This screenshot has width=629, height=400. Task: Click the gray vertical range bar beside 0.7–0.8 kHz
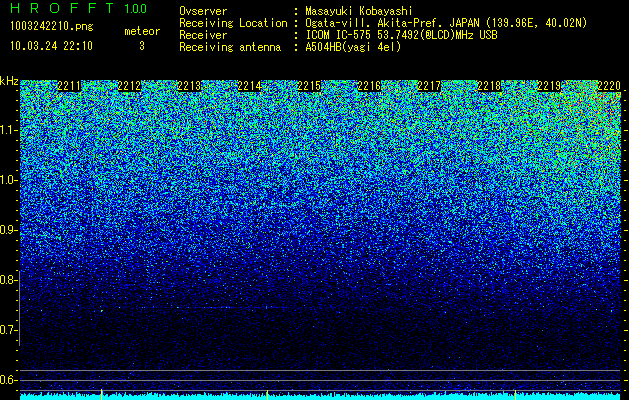coord(19,308)
